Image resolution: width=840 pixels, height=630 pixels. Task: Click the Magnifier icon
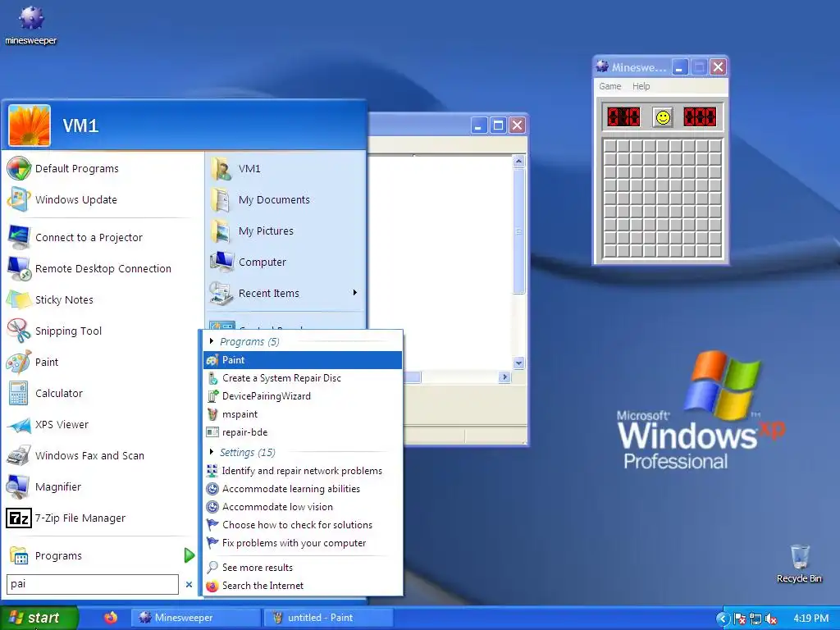pyautogui.click(x=19, y=486)
